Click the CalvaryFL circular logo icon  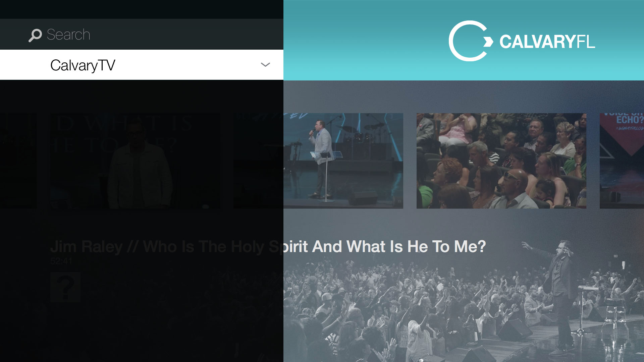click(x=471, y=41)
